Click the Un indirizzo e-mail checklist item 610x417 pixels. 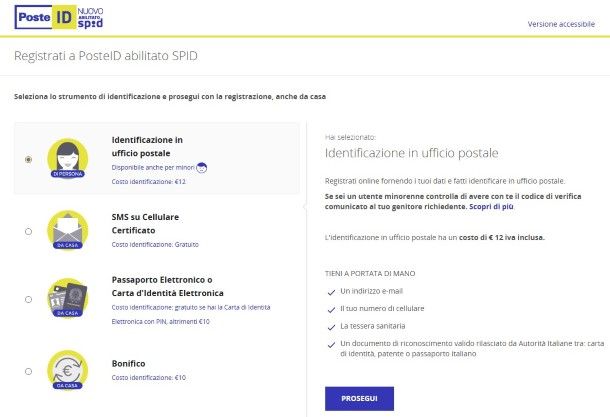(372, 291)
